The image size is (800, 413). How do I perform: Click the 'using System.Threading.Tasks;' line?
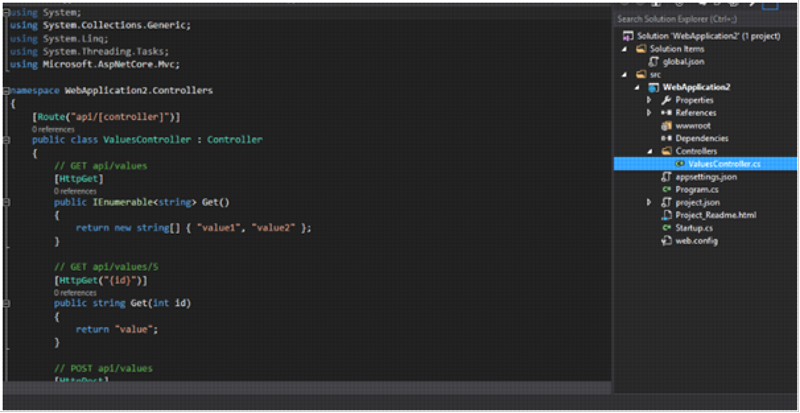pos(90,52)
